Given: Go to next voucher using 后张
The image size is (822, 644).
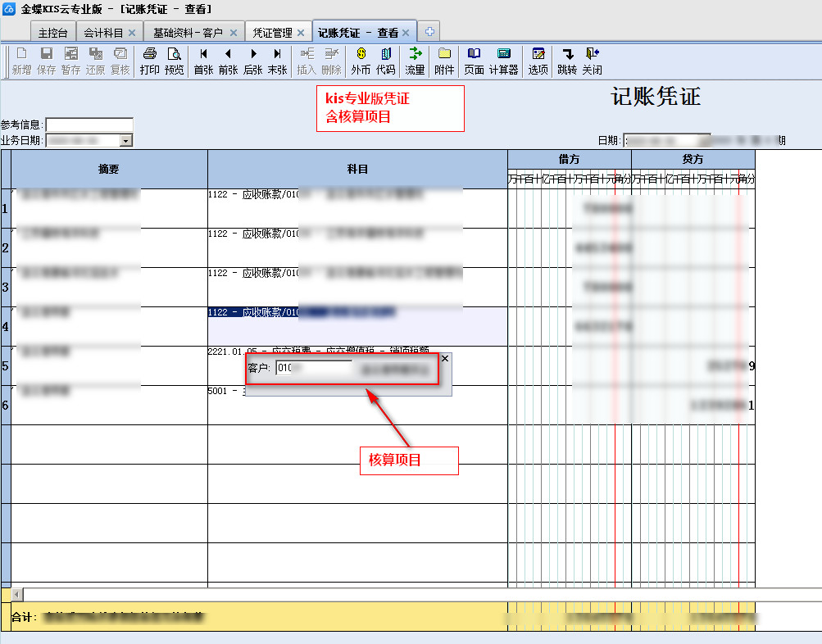Looking at the screenshot, I should [253, 61].
